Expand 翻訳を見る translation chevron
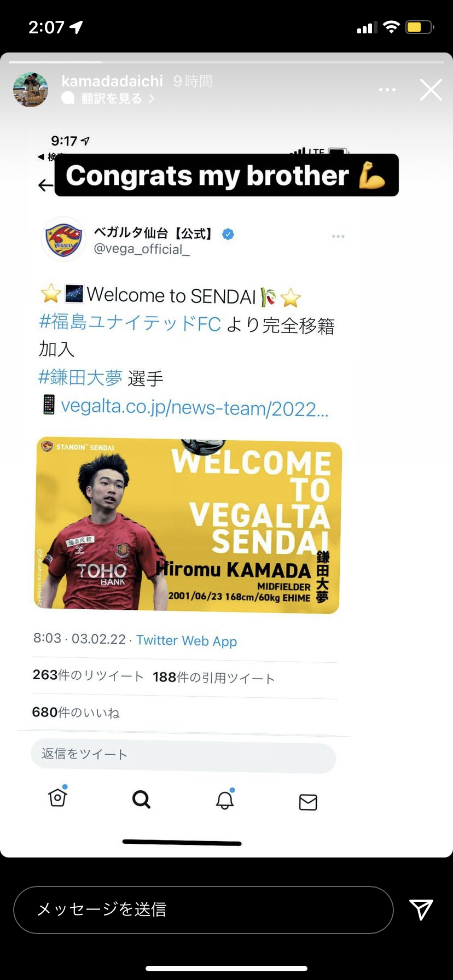Screen dimensions: 453x980 pyautogui.click(x=152, y=98)
